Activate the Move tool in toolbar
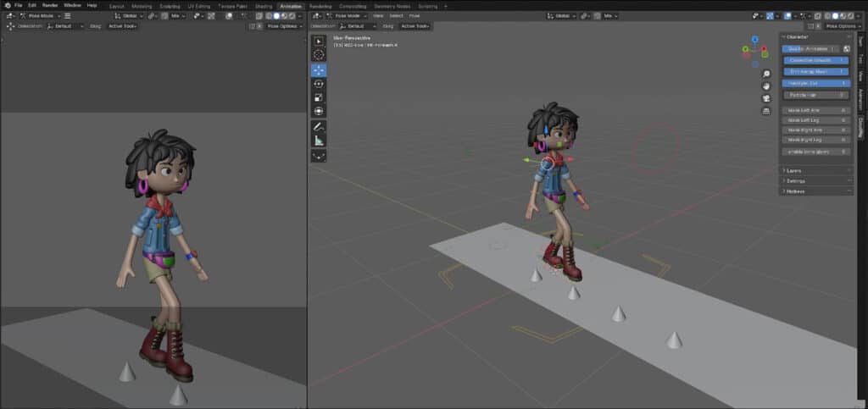The height and width of the screenshot is (409, 868). click(319, 70)
